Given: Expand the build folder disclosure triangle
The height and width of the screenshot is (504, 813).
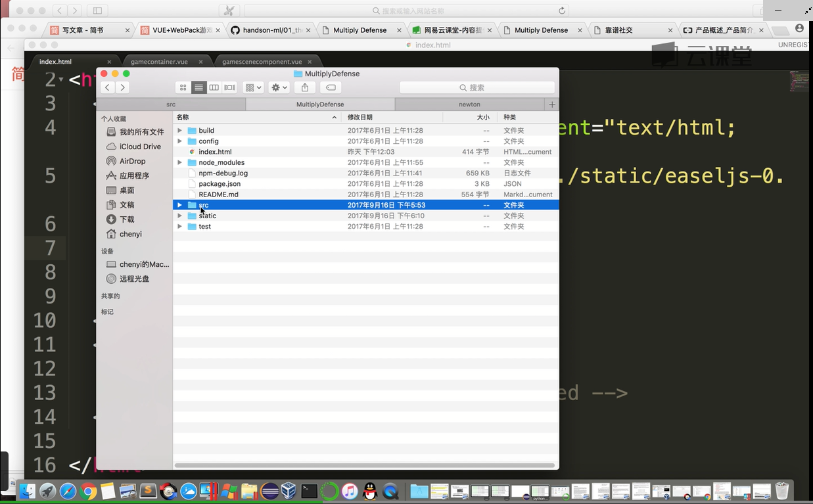Looking at the screenshot, I should pos(179,130).
